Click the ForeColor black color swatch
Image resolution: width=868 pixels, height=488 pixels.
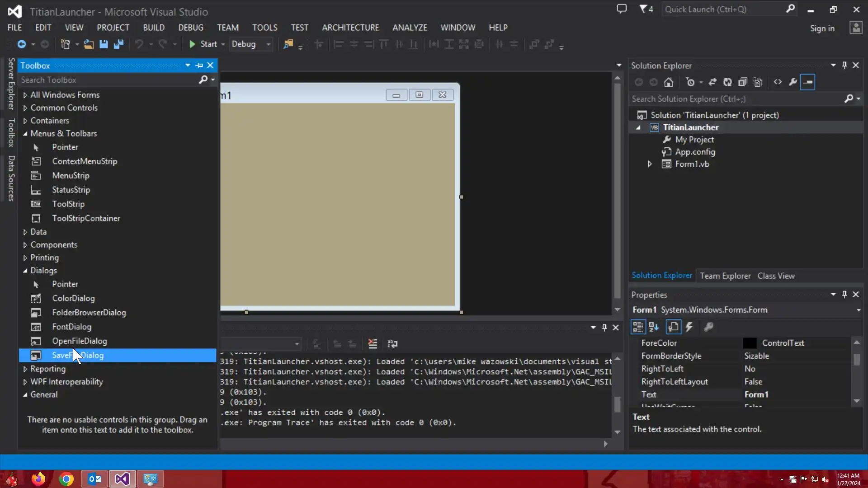coord(749,343)
